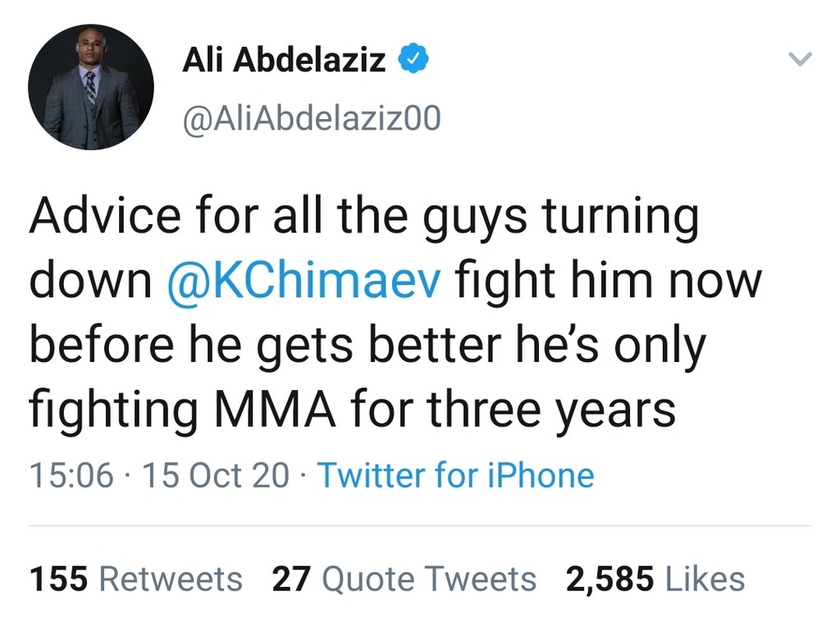Open the @AliAbdelaziz00 handle
840x619 pixels.
(312, 118)
